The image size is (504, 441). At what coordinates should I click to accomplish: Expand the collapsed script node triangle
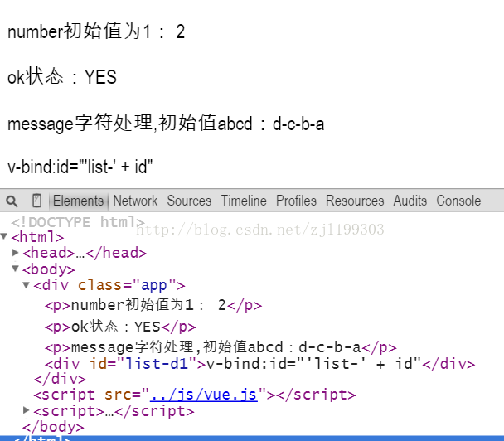pyautogui.click(x=27, y=410)
